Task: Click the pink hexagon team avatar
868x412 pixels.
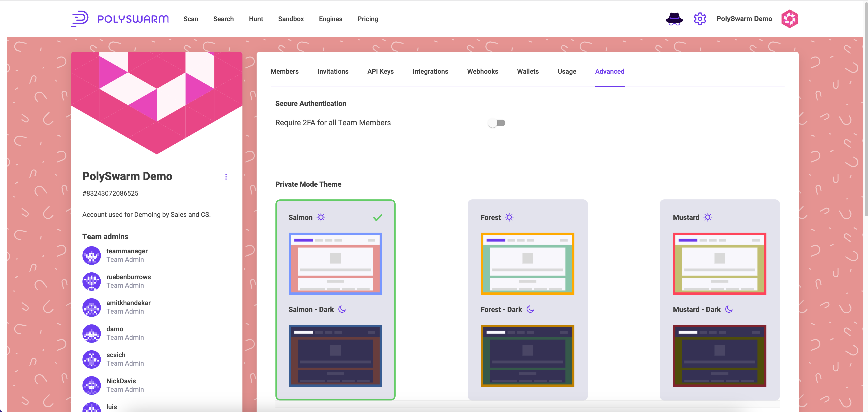Action: pos(790,19)
